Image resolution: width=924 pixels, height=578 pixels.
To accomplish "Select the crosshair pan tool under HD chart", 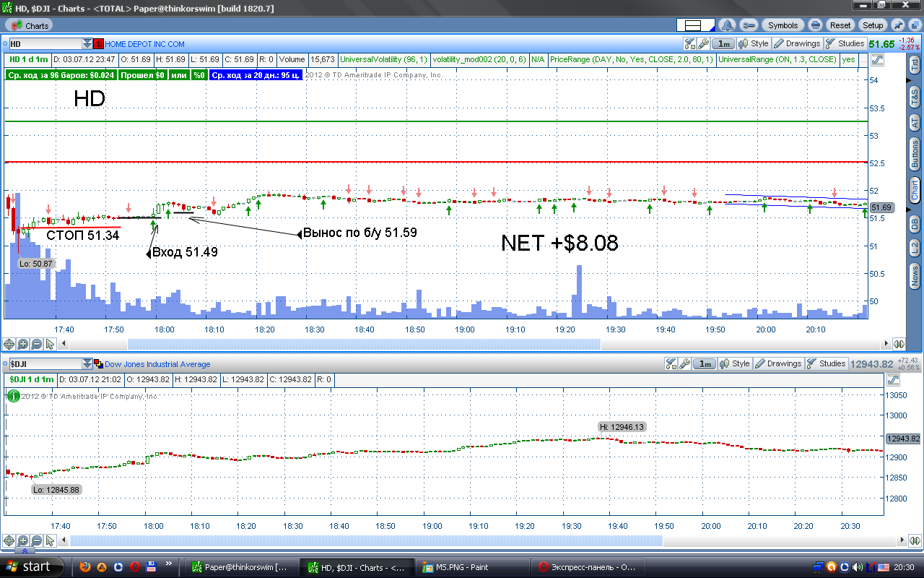I will coord(9,344).
